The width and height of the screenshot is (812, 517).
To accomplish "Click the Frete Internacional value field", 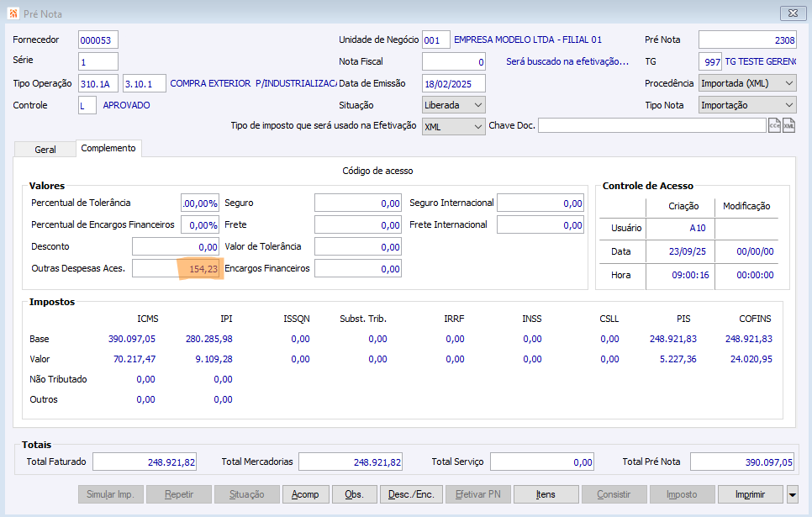I will (x=541, y=224).
